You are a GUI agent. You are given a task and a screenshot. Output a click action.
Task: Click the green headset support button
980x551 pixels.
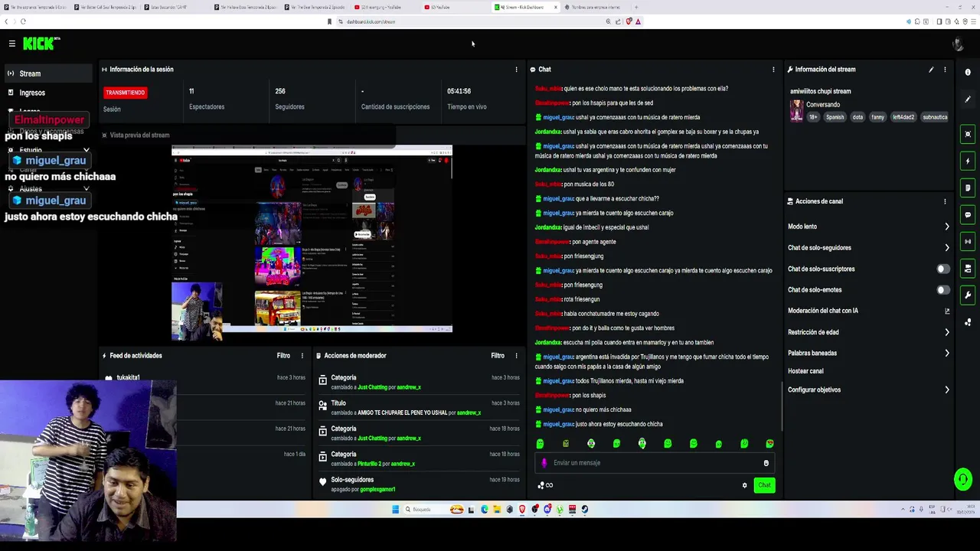tap(962, 480)
